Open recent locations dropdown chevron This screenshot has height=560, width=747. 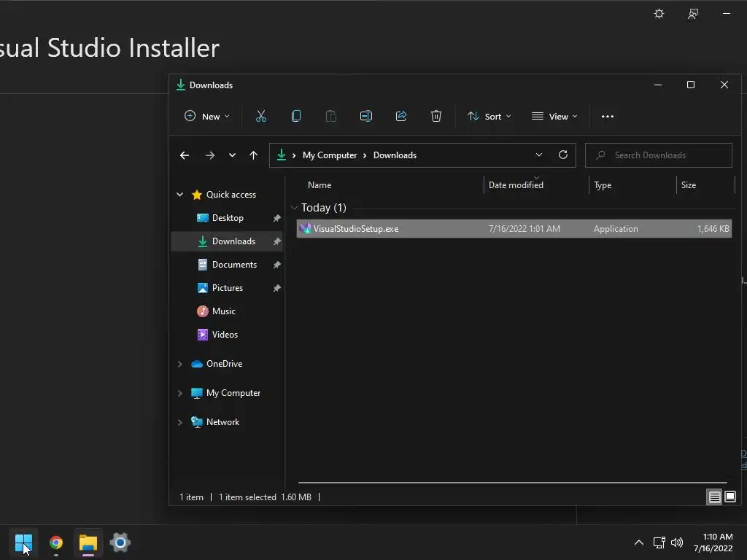coord(232,155)
